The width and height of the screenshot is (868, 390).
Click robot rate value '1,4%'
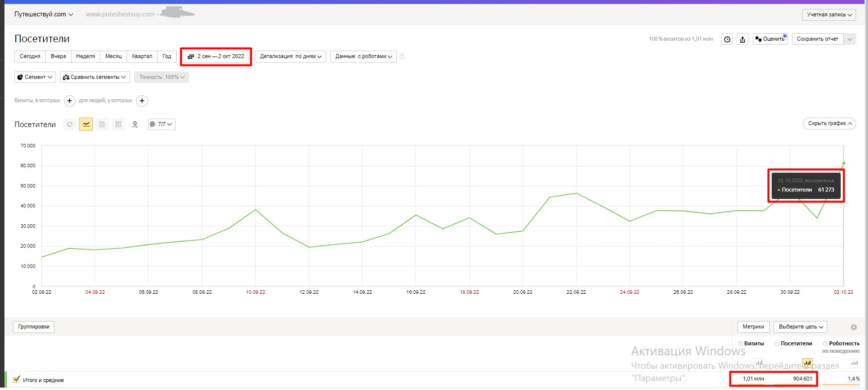point(854,379)
